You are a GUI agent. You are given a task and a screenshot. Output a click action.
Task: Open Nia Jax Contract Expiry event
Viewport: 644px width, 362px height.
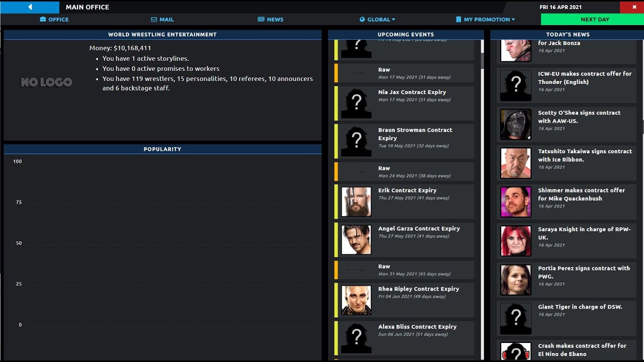pyautogui.click(x=404, y=103)
